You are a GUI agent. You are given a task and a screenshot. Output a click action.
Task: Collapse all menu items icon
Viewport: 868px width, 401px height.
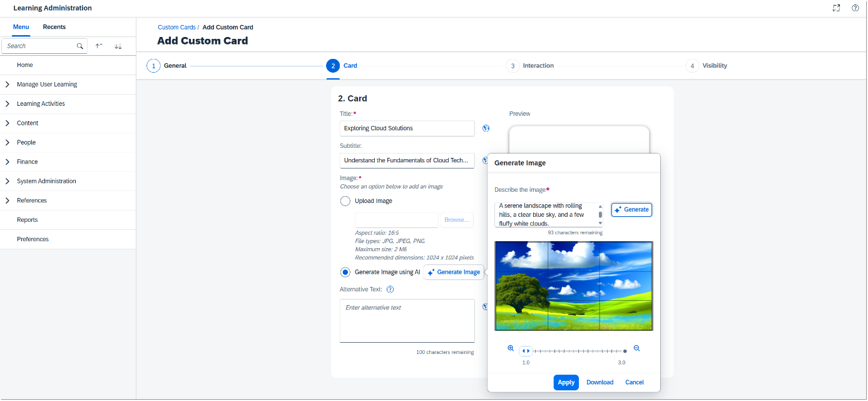coord(99,46)
